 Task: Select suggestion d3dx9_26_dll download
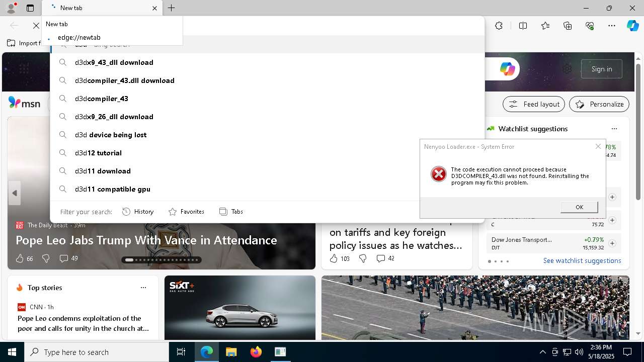pos(267,117)
